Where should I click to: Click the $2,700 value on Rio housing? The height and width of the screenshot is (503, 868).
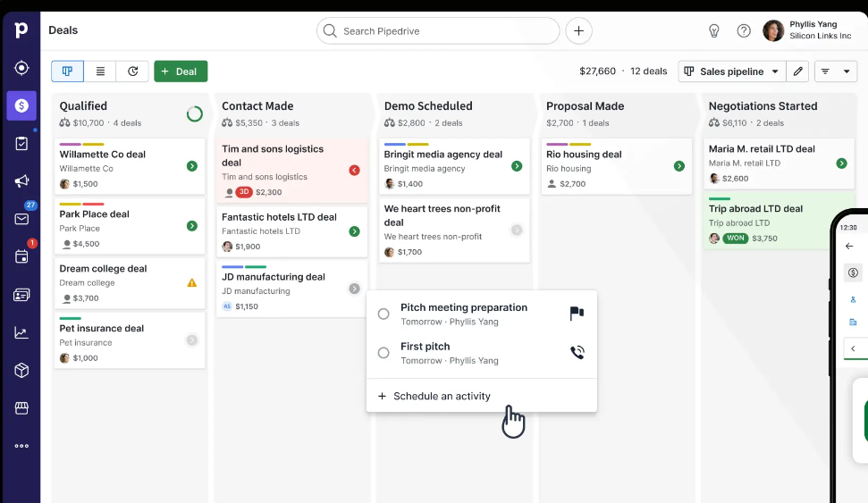572,184
